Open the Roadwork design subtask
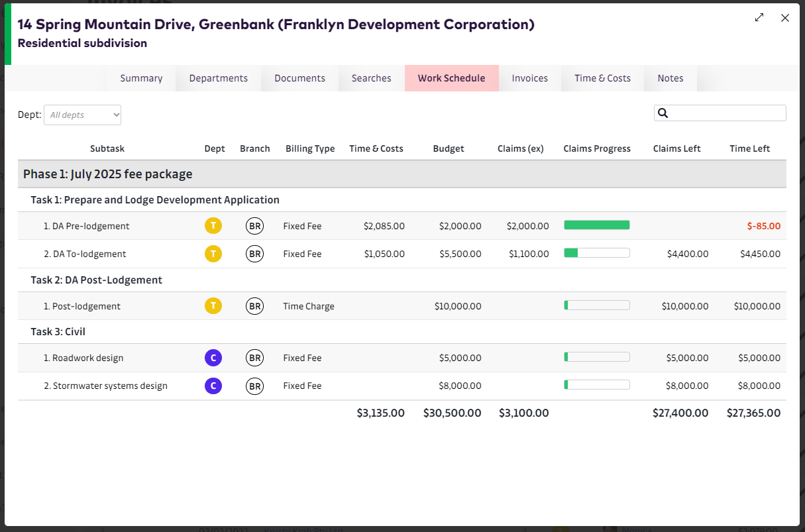 pyautogui.click(x=83, y=358)
